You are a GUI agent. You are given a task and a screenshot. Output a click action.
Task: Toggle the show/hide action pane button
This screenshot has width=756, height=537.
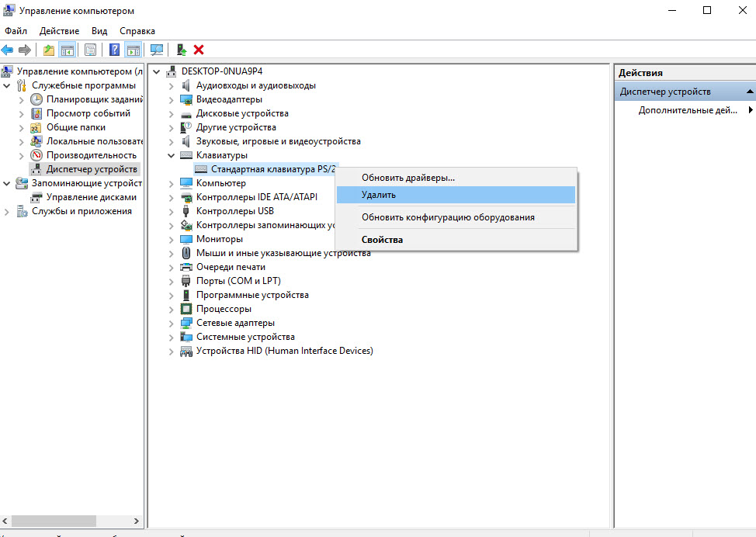click(133, 50)
